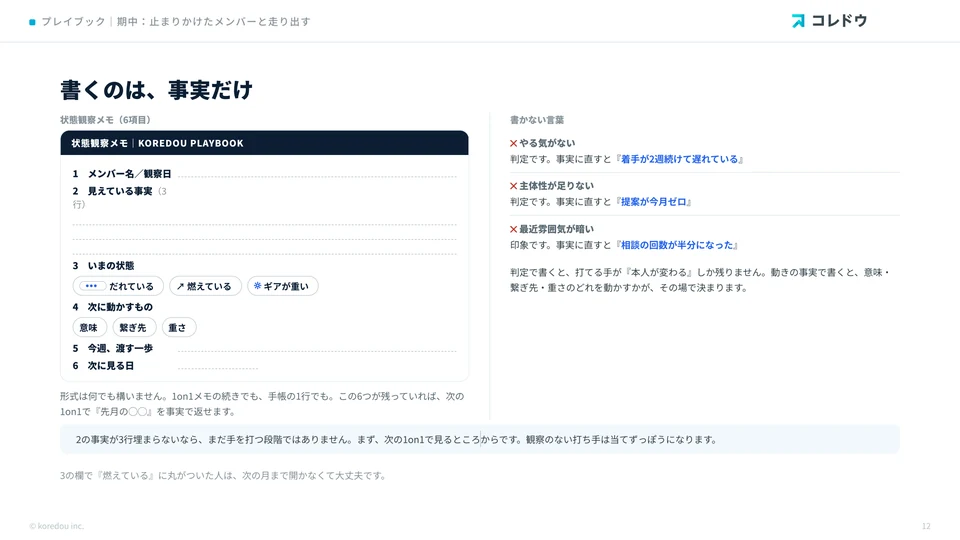Click the text 主体性が足りない
The image size is (960, 540).
pos(557,186)
